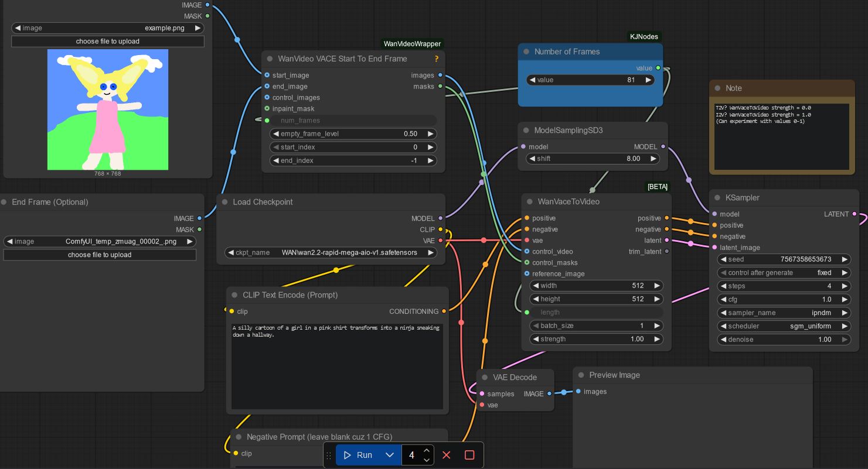Open control after generate fixed dropdown
868x469 pixels.
point(784,273)
